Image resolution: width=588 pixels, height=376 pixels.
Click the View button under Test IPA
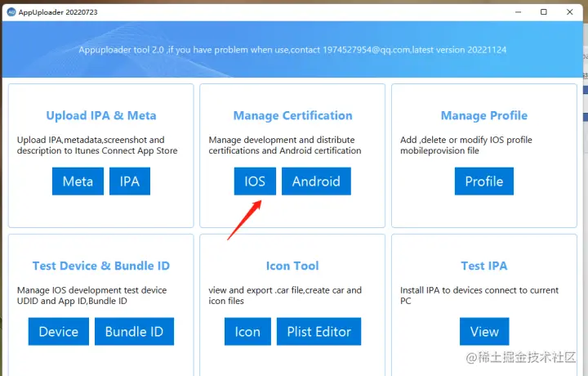(484, 331)
